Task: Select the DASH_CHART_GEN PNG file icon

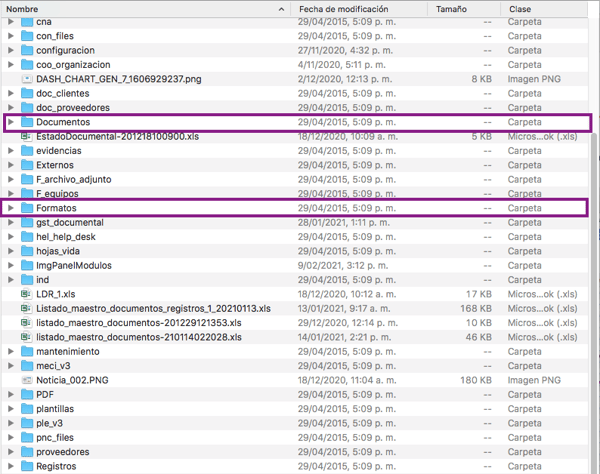Action: tap(27, 79)
